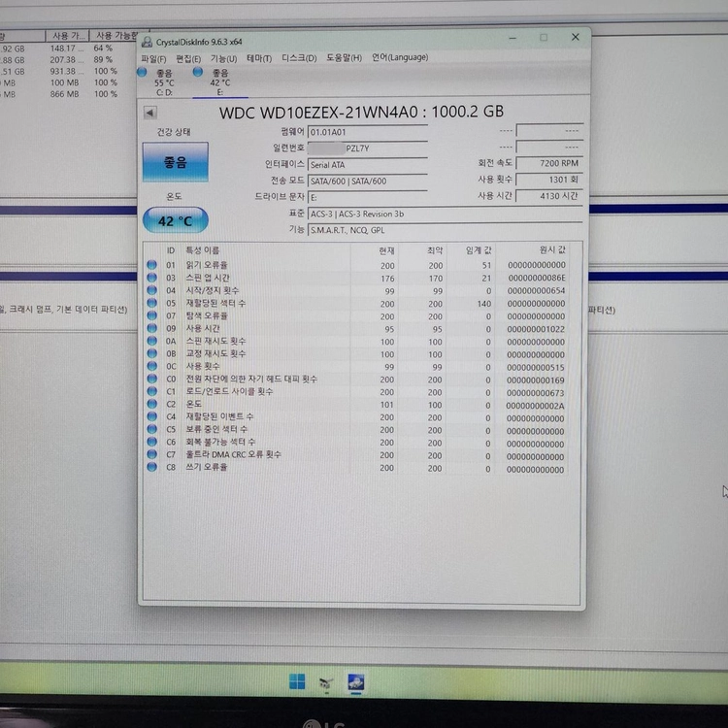Click the 현재 column header
728x728 pixels.
(386, 250)
